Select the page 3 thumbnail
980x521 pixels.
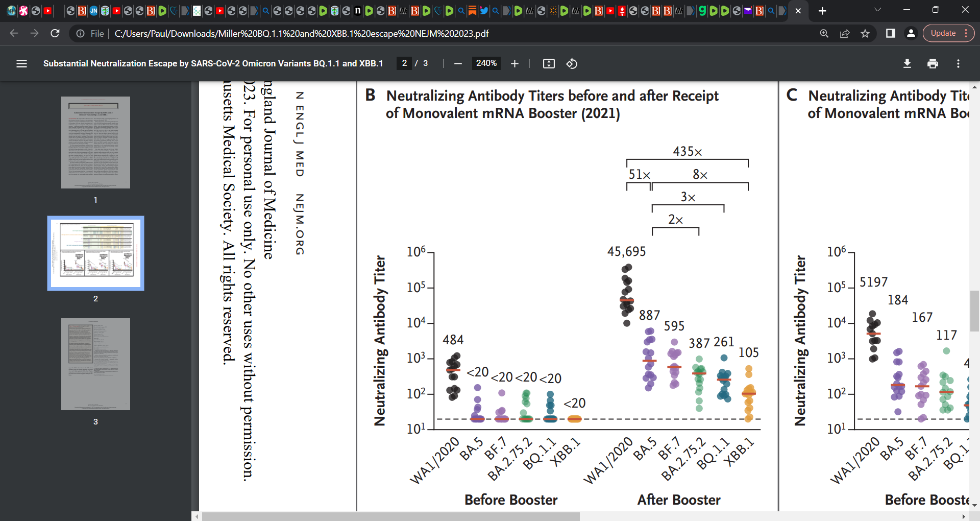95,364
